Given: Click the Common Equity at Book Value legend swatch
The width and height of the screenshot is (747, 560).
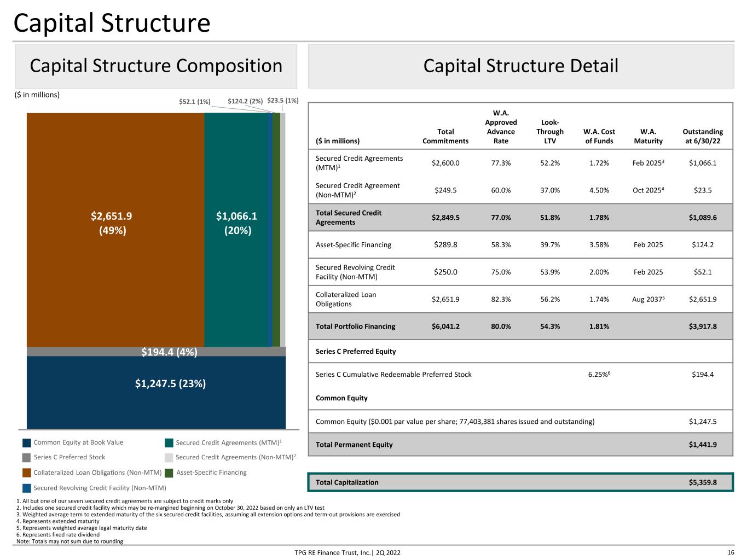Looking at the screenshot, I should [27, 443].
